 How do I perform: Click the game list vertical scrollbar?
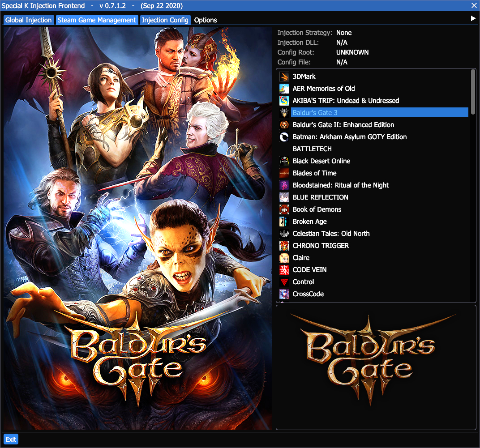click(x=473, y=90)
